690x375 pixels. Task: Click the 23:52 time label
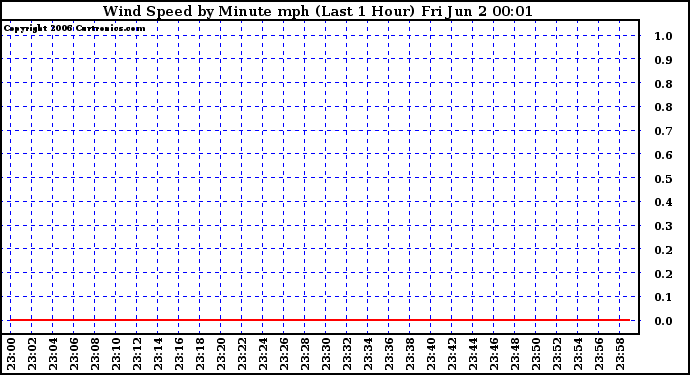tap(557, 354)
